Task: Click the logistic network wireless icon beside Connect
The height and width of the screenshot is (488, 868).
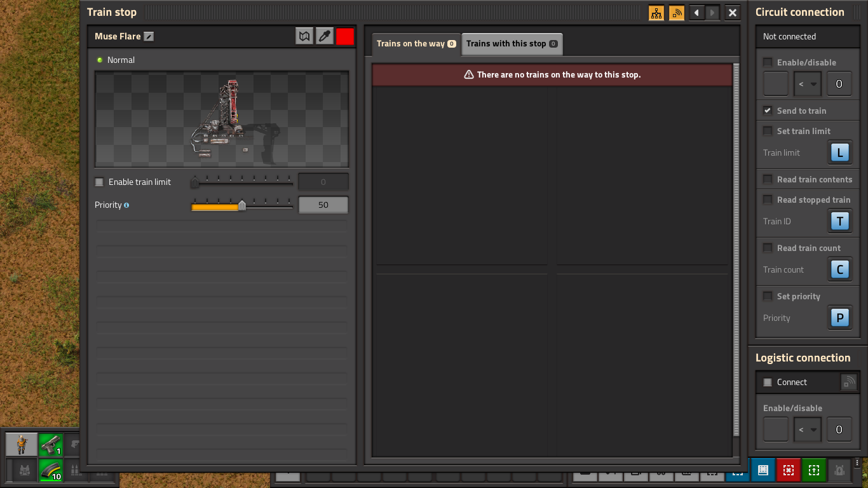Action: [848, 382]
